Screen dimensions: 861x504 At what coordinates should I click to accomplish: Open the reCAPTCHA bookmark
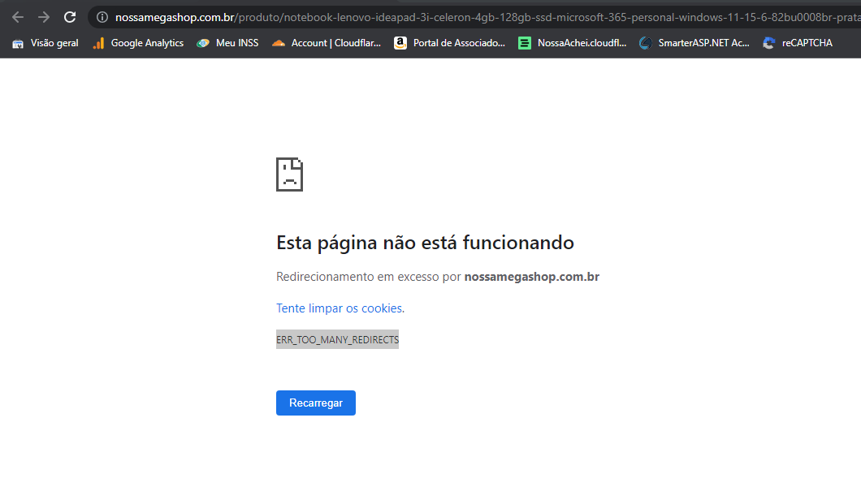coord(798,43)
